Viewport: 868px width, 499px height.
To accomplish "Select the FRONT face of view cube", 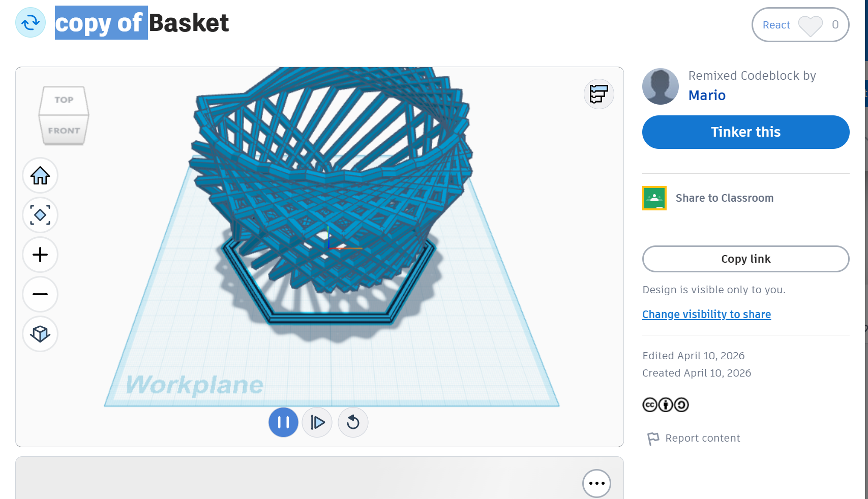I will pos(64,131).
